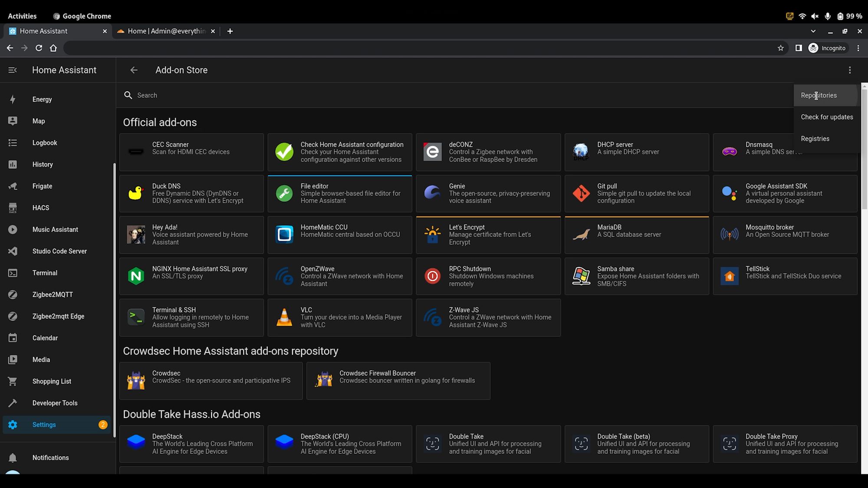Open the CEC Scanner add-on card
868x488 pixels.
pyautogui.click(x=191, y=152)
